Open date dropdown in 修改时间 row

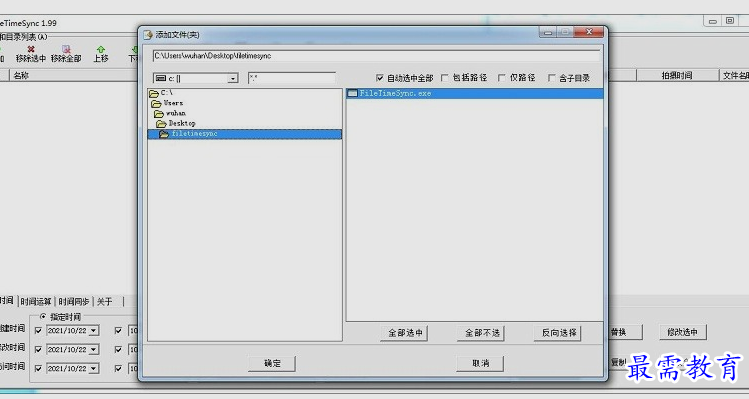click(94, 350)
